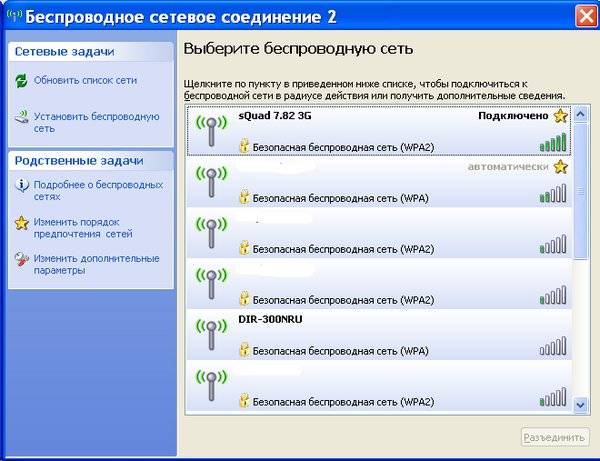The height and width of the screenshot is (461, 600).
Task: Click the set up wireless network icon
Action: pyautogui.click(x=22, y=118)
